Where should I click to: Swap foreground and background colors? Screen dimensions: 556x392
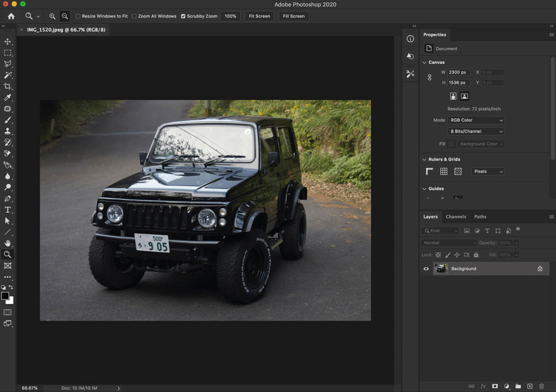click(11, 287)
